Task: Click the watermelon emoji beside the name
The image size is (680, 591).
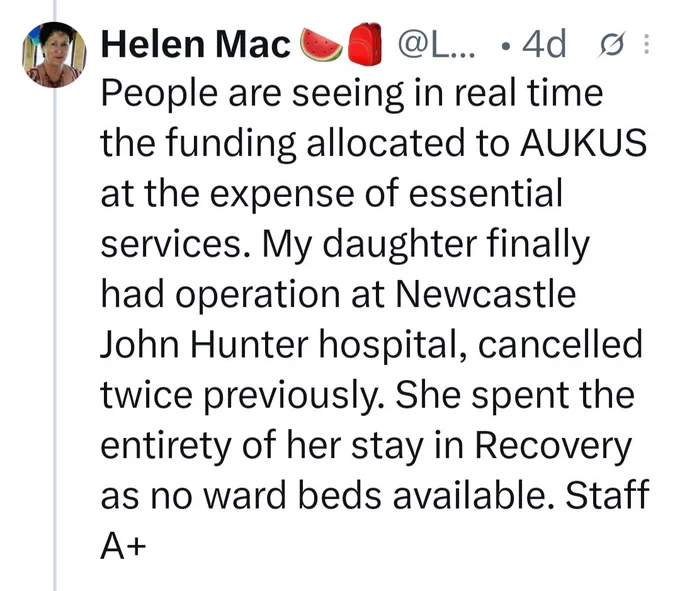Action: [321, 45]
